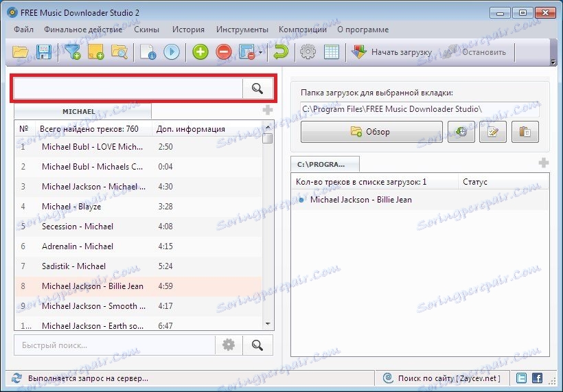
Task: Open dropdown arrow beside remove list icon
Action: (260, 52)
